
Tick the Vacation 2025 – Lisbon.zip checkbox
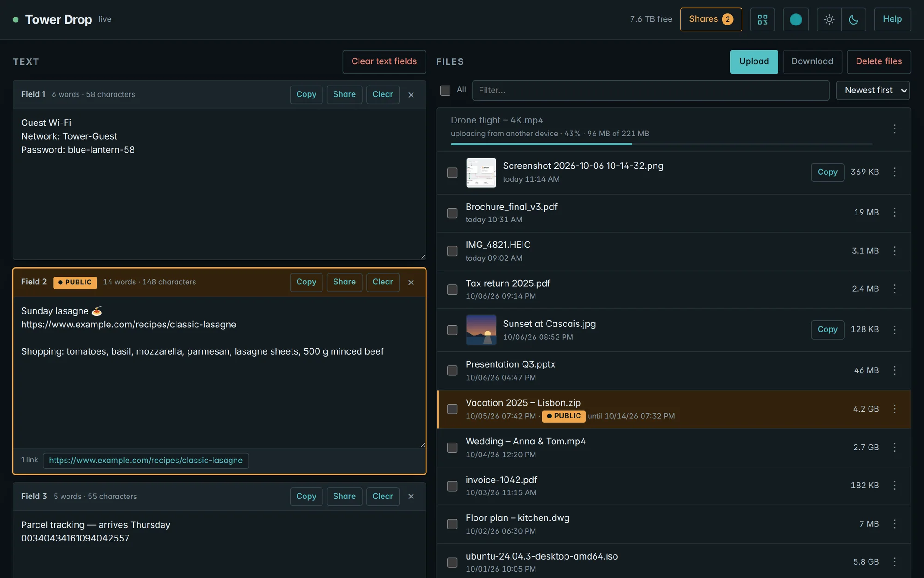pyautogui.click(x=452, y=409)
